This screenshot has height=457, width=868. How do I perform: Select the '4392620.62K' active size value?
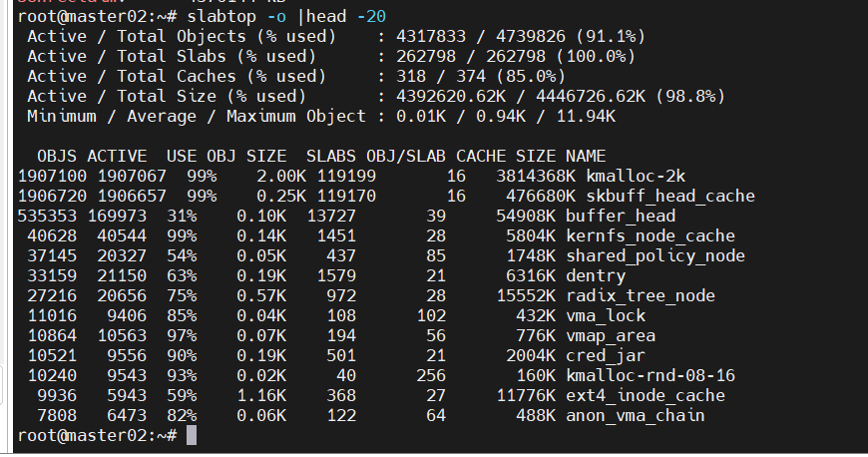451,97
